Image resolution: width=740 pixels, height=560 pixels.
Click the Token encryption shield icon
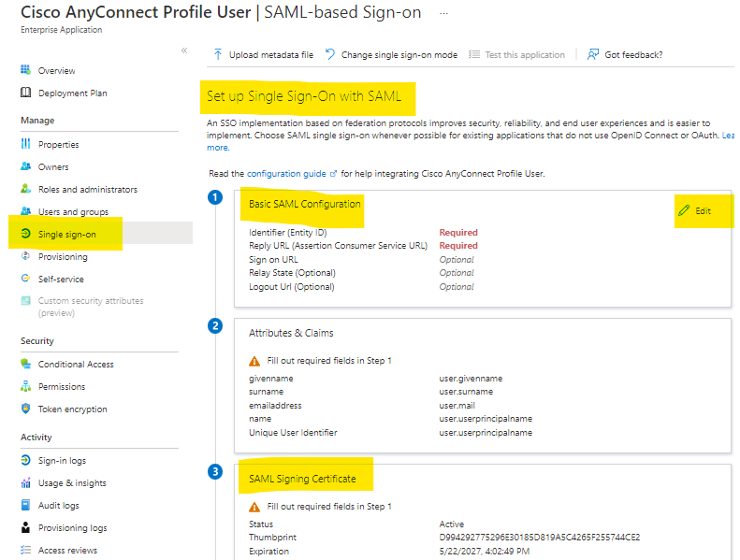coord(25,409)
